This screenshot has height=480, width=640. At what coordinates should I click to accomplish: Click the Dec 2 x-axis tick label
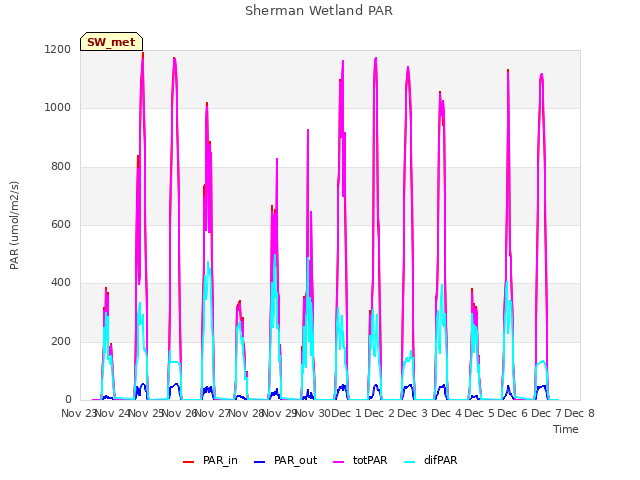[x=379, y=413]
